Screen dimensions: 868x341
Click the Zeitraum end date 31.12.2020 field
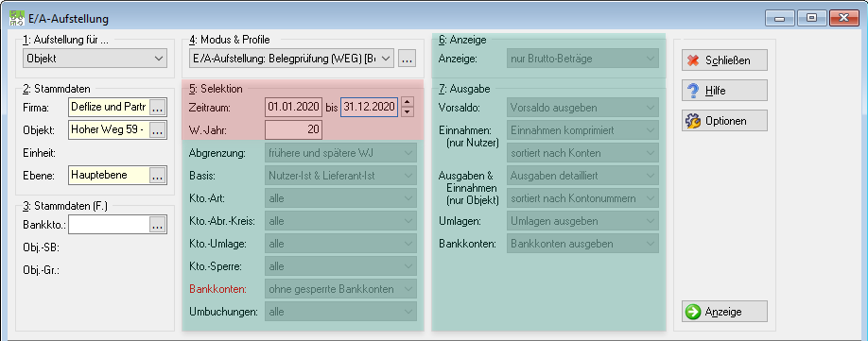point(370,108)
